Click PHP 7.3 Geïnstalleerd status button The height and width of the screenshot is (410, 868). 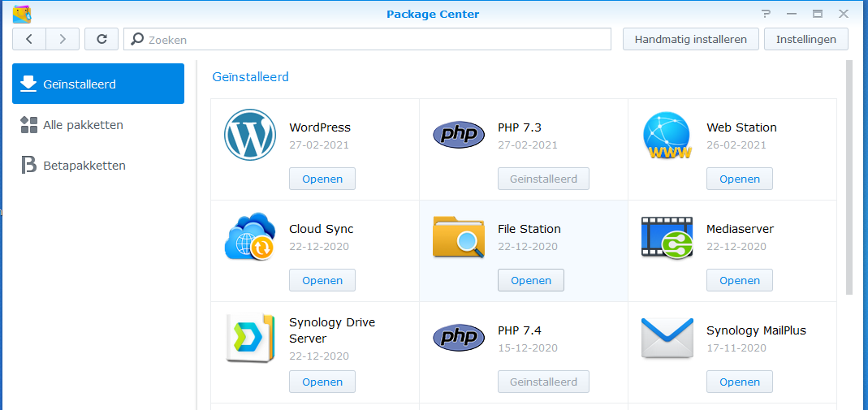point(543,179)
